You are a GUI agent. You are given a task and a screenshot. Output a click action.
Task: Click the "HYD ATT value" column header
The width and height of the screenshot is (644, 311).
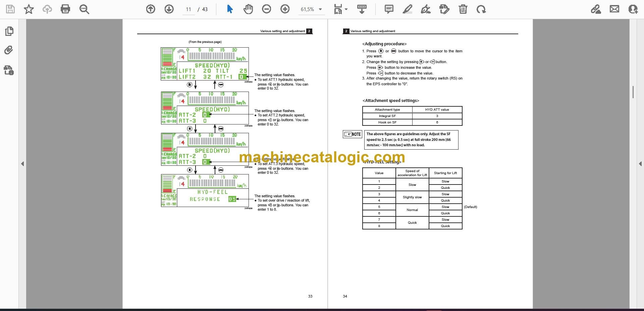pyautogui.click(x=437, y=110)
